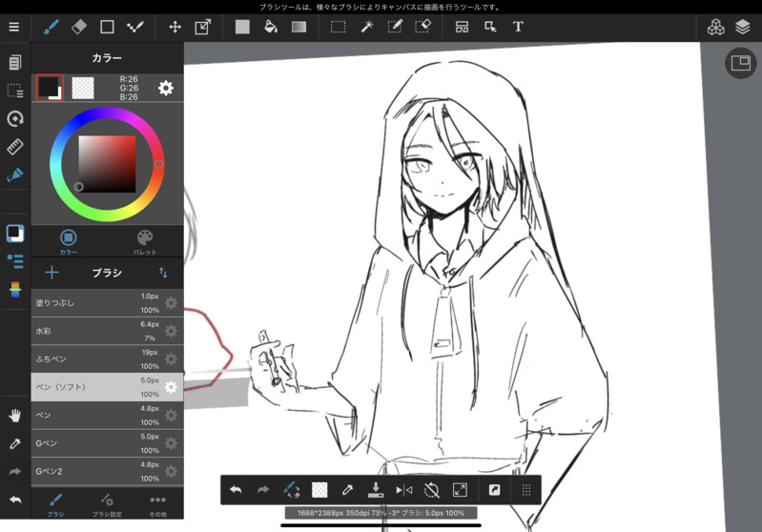Screen dimensions: 762x532
Task: Open the rotate canvas option in sidebar
Action: tap(15, 118)
